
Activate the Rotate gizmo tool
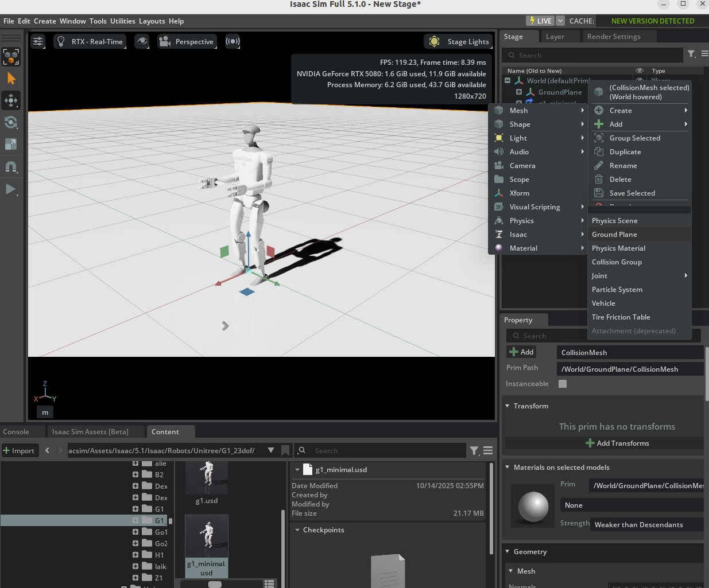[x=11, y=122]
